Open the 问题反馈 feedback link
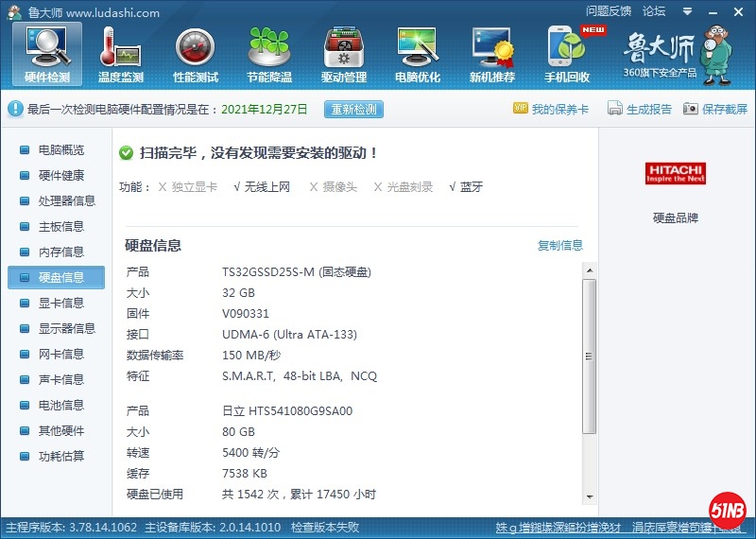This screenshot has height=539, width=756. pyautogui.click(x=609, y=11)
